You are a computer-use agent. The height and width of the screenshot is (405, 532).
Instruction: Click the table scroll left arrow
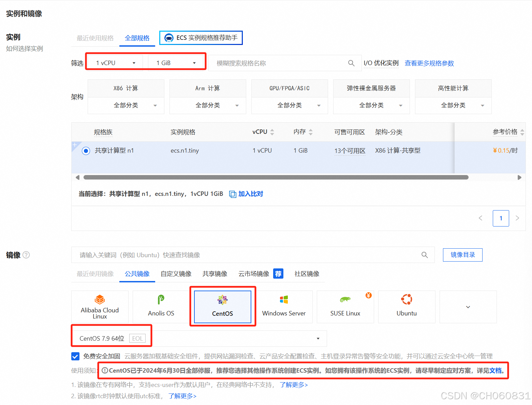tap(77, 177)
